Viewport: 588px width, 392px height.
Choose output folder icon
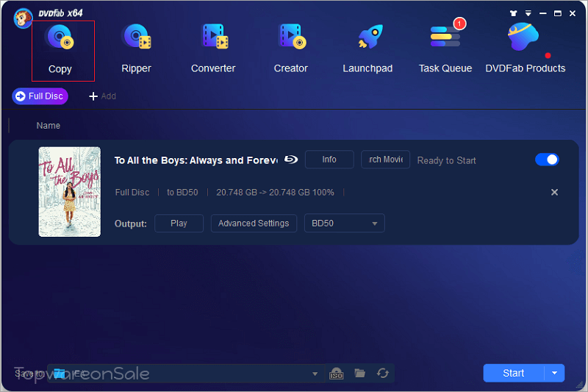pos(359,373)
